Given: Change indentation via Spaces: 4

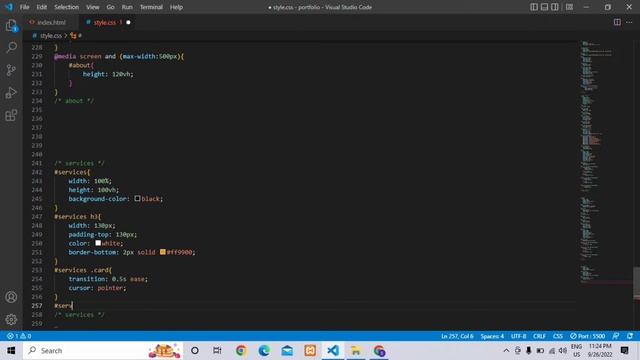Looking at the screenshot, I should point(492,336).
